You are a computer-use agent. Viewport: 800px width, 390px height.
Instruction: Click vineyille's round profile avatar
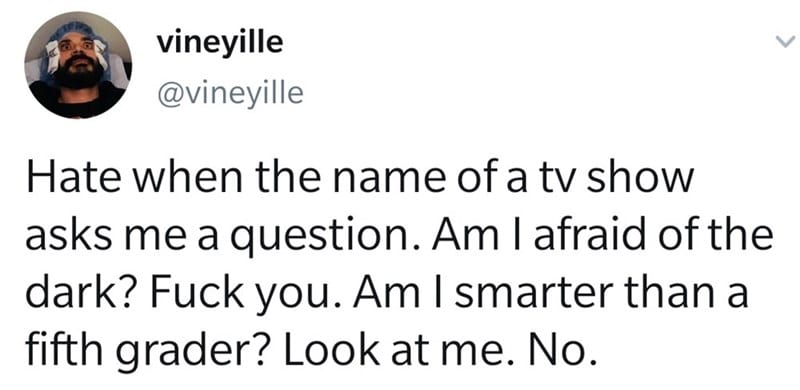(78, 65)
